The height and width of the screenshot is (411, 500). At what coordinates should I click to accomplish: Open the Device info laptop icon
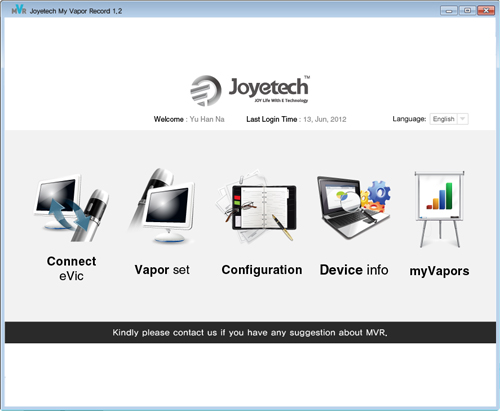coord(354,207)
